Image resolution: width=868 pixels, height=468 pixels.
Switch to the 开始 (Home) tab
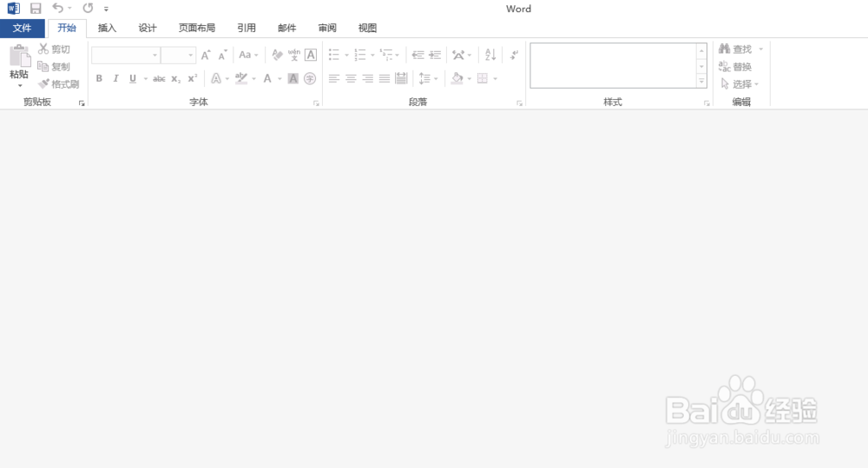pyautogui.click(x=67, y=28)
